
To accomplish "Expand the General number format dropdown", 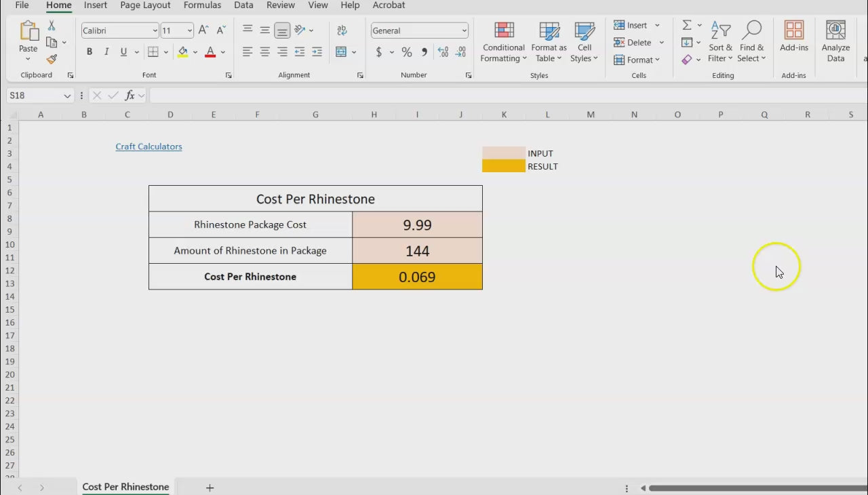I will click(x=464, y=31).
